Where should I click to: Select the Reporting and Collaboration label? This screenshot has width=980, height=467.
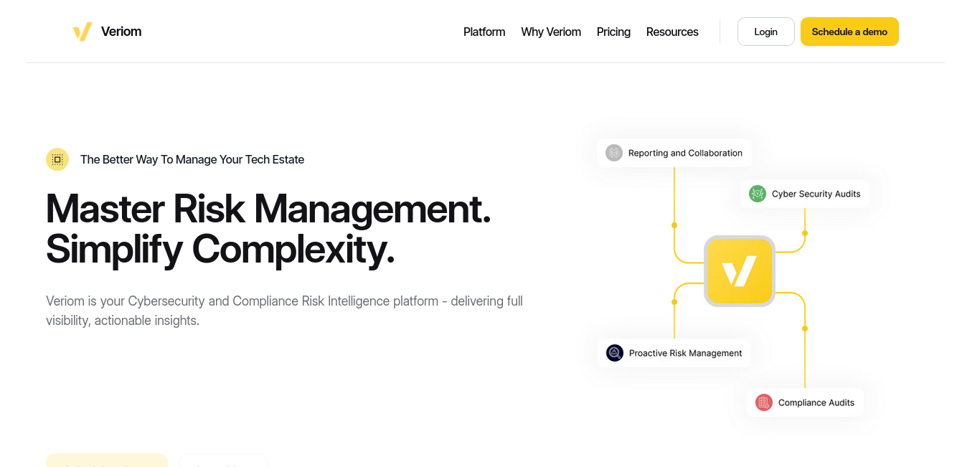685,153
